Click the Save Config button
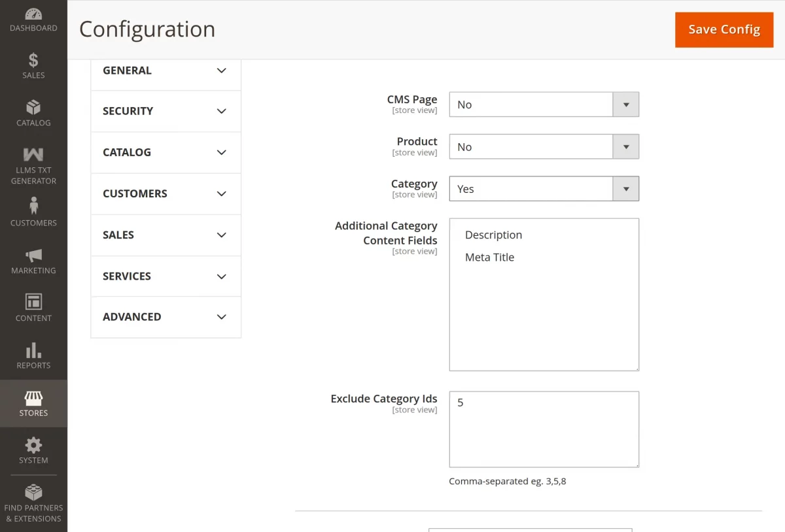The image size is (785, 532). [724, 29]
